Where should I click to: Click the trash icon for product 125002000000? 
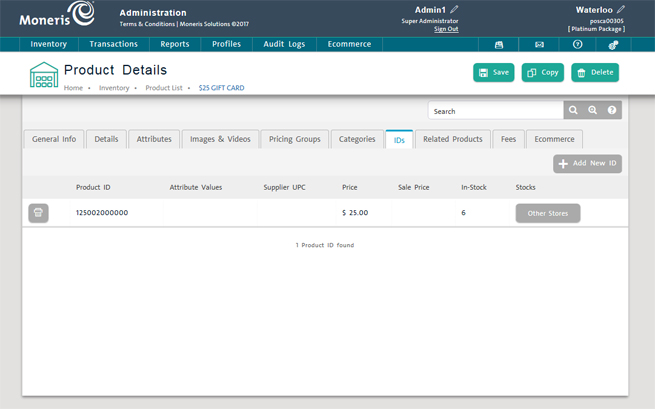coord(38,213)
